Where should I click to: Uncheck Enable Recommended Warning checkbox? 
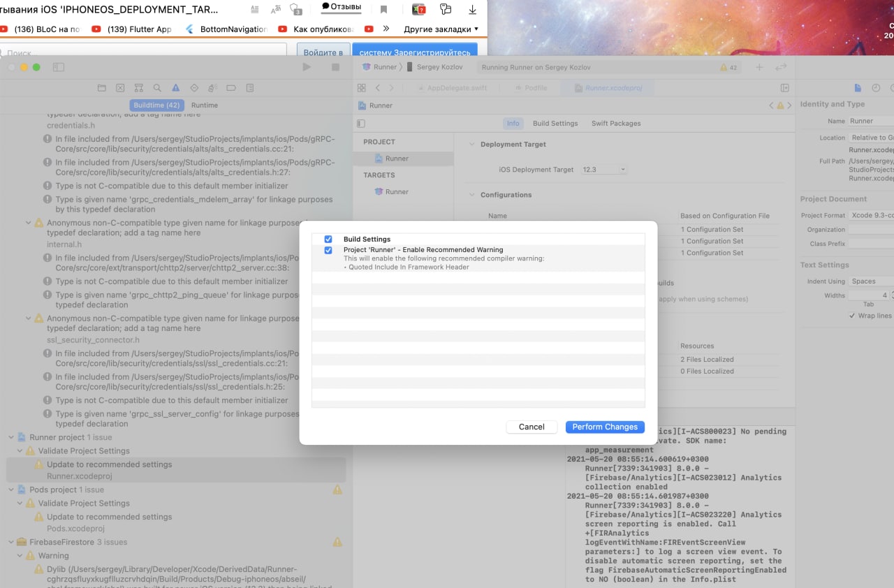328,250
